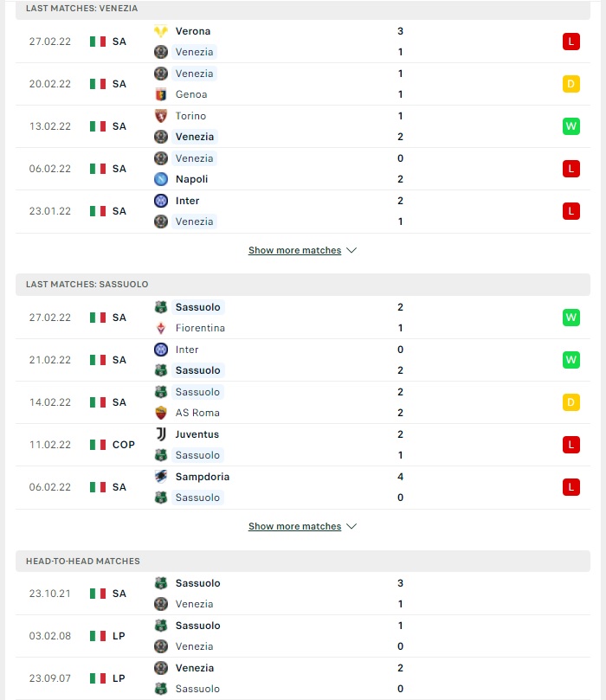The width and height of the screenshot is (606, 700).
Task: Click the Torino club crest icon
Action: click(161, 116)
